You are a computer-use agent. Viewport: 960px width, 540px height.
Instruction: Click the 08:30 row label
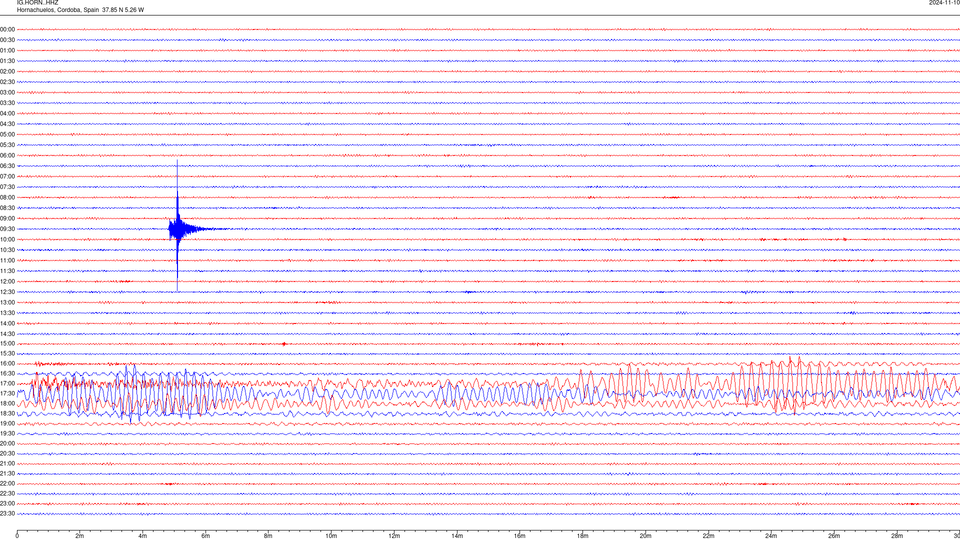7,208
